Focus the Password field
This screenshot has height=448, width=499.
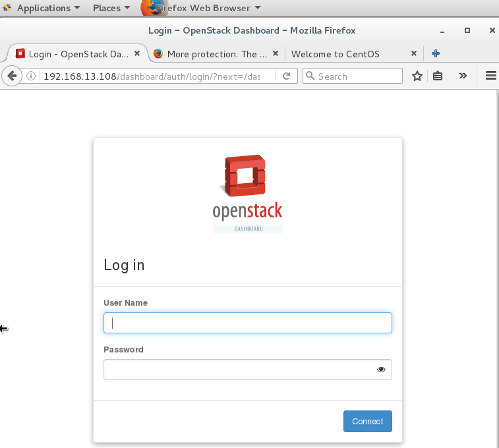[x=248, y=370]
